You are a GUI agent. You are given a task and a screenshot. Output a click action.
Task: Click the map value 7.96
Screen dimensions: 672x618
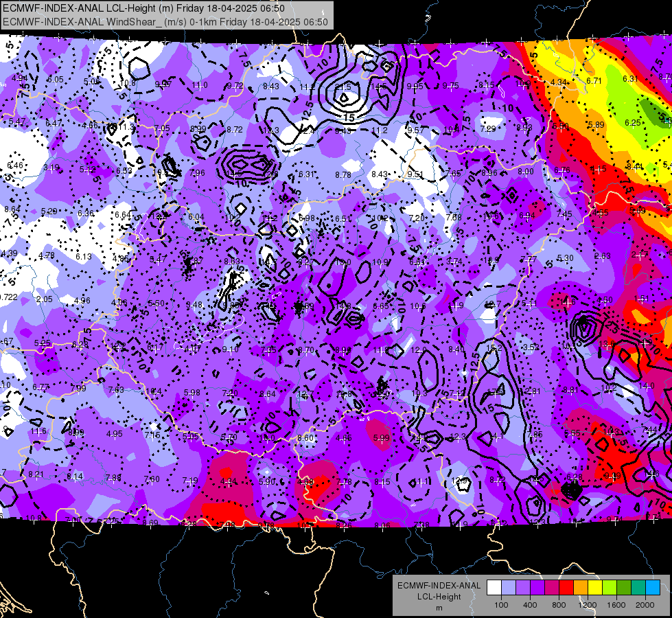[x=197, y=173]
